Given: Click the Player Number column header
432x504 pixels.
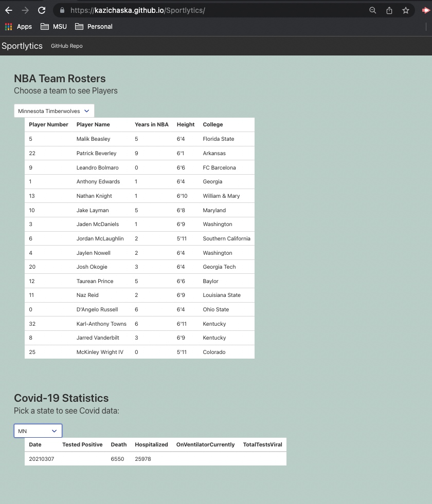Looking at the screenshot, I should [48, 124].
